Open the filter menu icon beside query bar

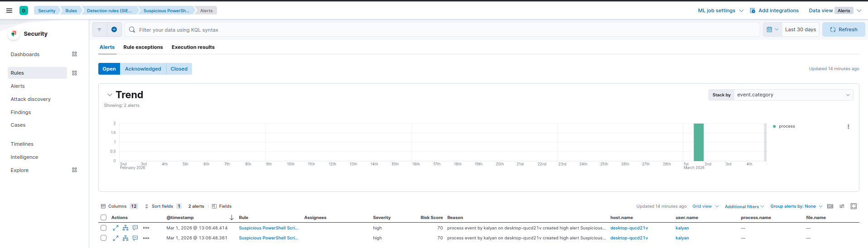100,29
